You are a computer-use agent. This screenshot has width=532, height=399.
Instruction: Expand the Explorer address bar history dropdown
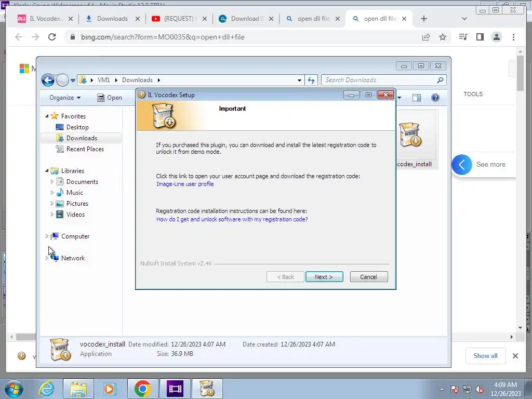(x=299, y=81)
